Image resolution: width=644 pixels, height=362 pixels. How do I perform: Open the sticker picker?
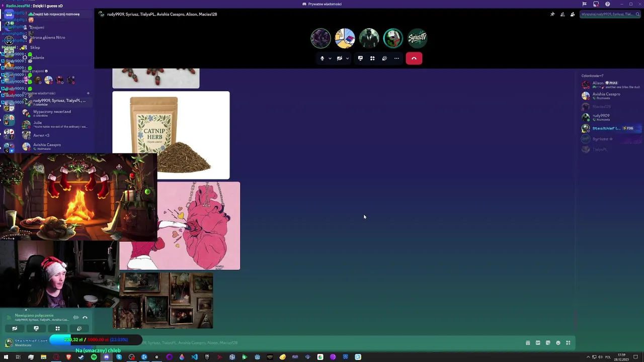pyautogui.click(x=548, y=343)
